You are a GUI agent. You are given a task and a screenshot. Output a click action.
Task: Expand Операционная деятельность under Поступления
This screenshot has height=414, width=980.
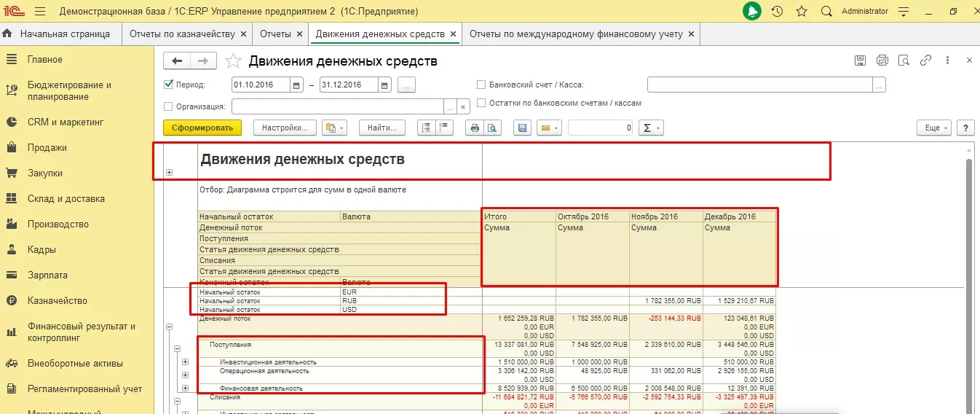tap(185, 375)
